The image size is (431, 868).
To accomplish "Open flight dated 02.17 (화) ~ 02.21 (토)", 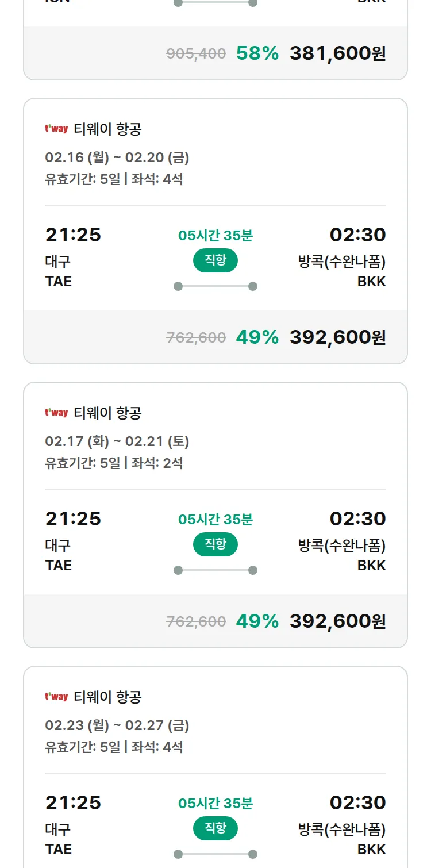I will point(117,441).
